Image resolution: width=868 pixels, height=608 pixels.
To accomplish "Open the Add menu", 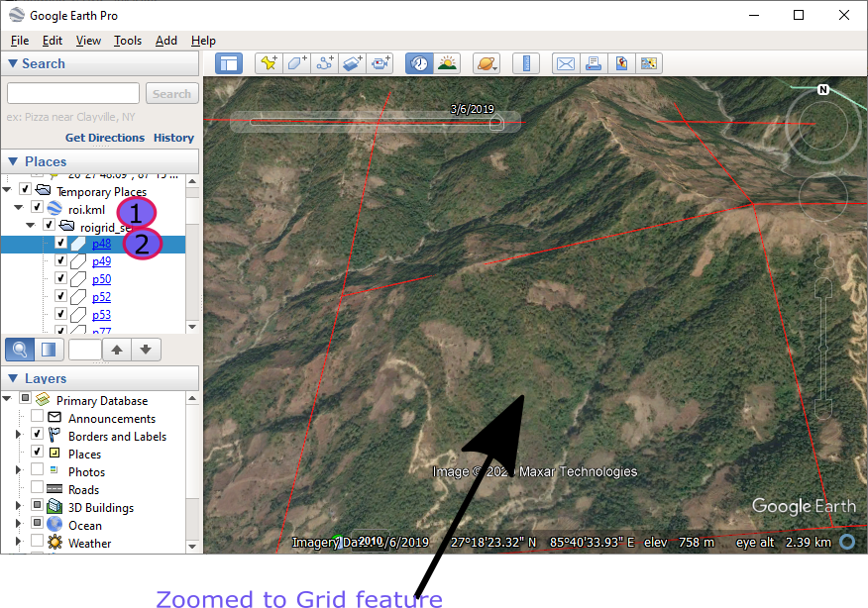I will [x=166, y=41].
